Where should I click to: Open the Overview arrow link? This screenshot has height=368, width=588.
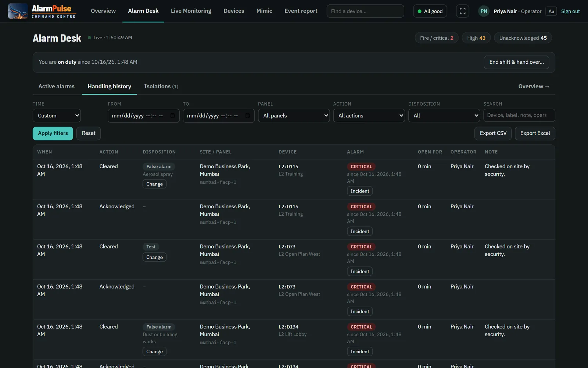(534, 86)
